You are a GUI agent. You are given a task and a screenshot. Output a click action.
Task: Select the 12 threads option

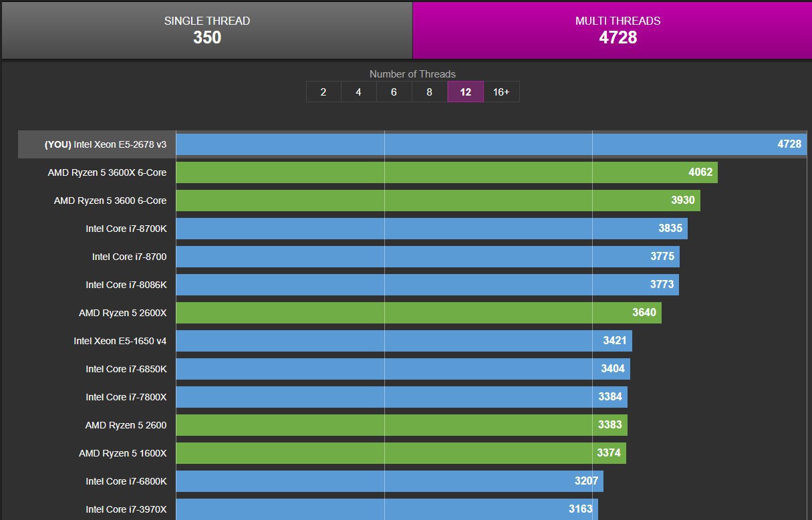[466, 92]
